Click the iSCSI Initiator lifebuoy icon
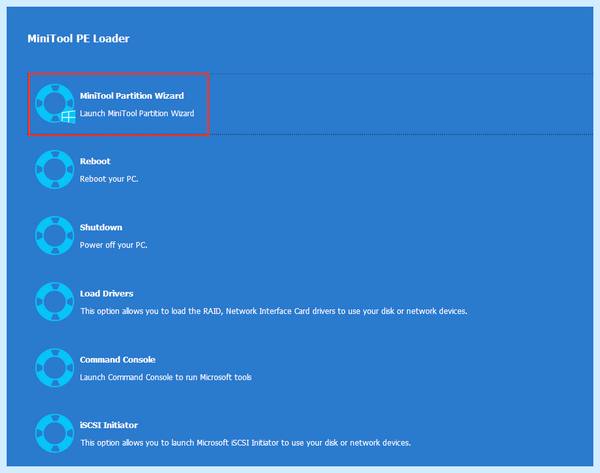Viewport: 600px width, 473px height. click(x=55, y=433)
